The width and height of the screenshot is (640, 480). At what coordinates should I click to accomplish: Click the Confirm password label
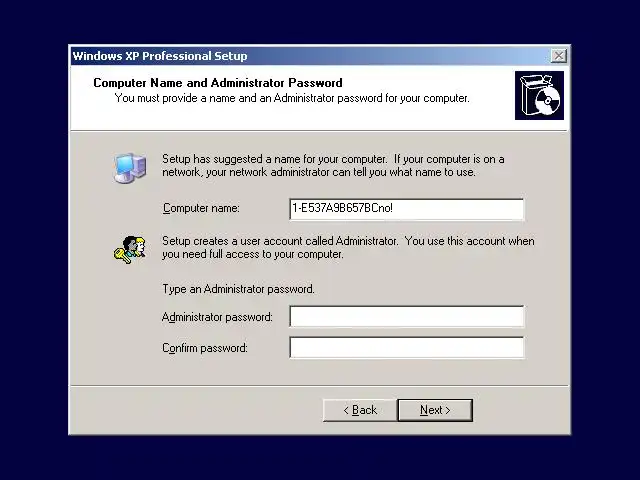(205, 348)
